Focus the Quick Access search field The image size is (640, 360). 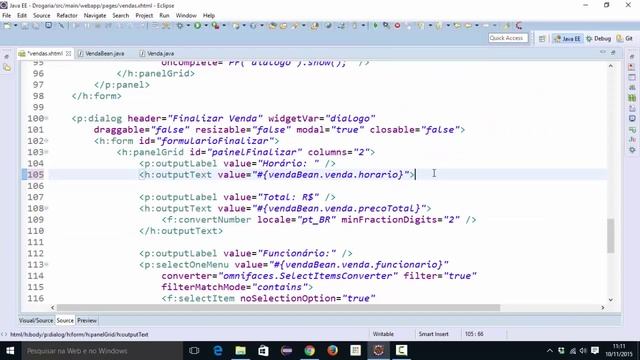[508, 38]
